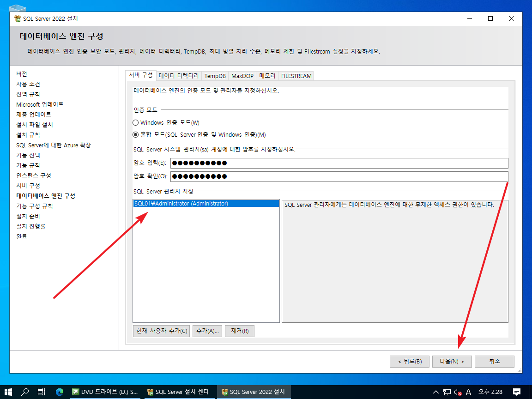Click the 설치 규칙 step in the sidebar

tap(28, 135)
